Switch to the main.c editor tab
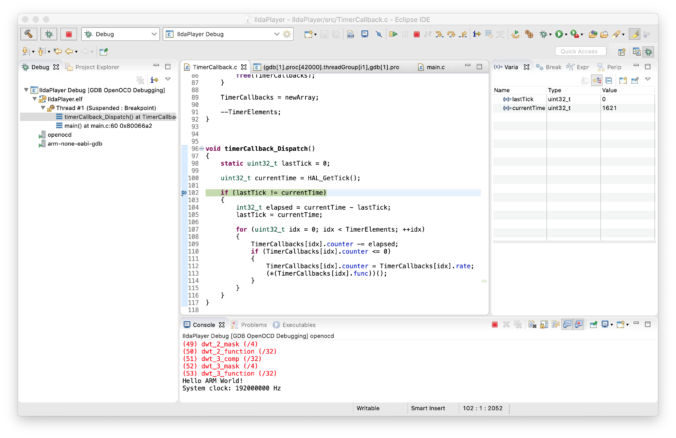This screenshot has width=676, height=438. [435, 67]
